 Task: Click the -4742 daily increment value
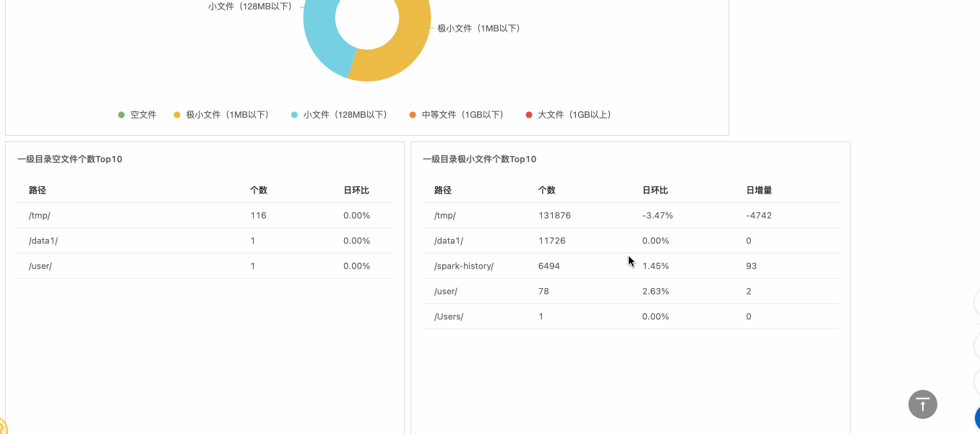point(759,215)
